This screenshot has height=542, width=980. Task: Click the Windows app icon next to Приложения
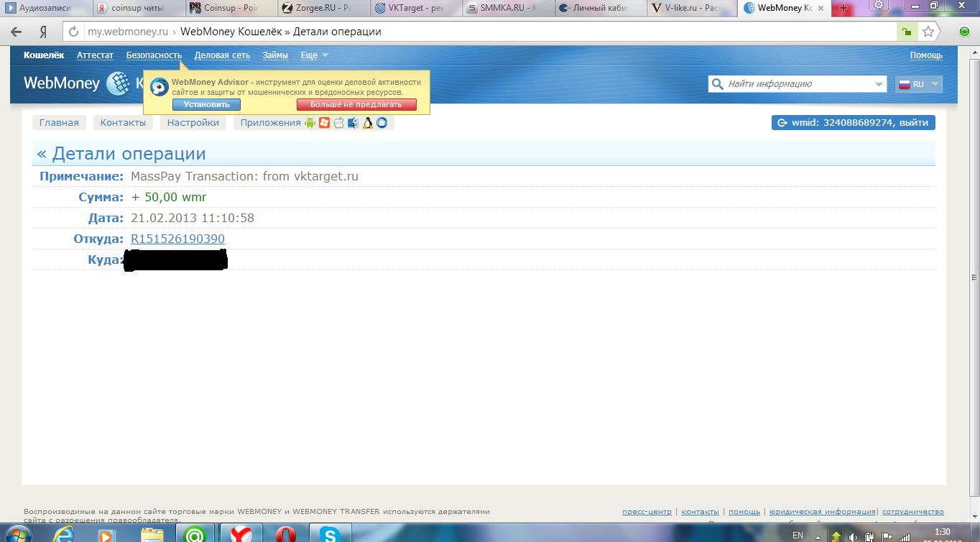point(325,123)
